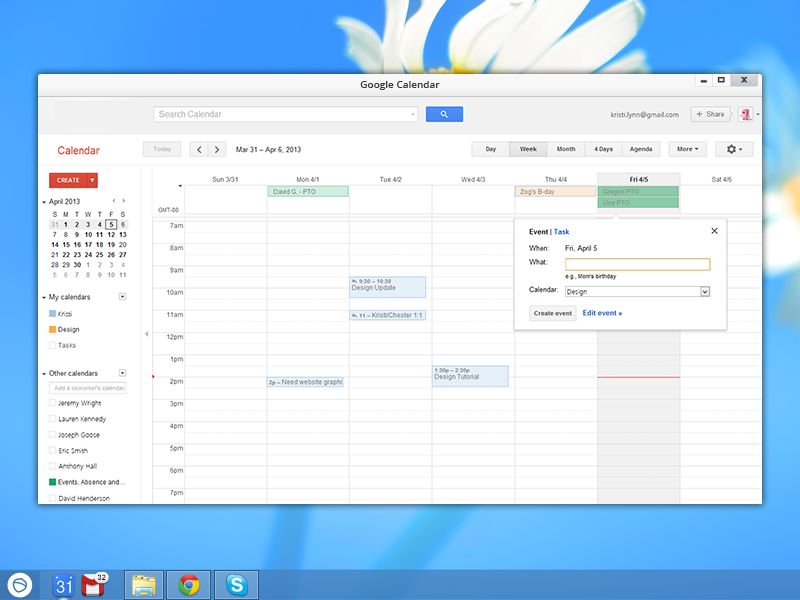The image size is (800, 600).
Task: Click the round start button on taskbar
Action: coord(20,585)
